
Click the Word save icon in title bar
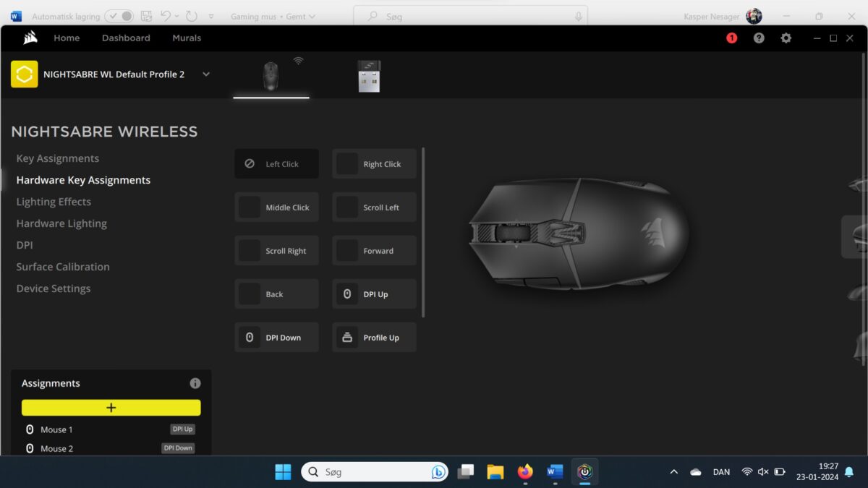(x=147, y=16)
